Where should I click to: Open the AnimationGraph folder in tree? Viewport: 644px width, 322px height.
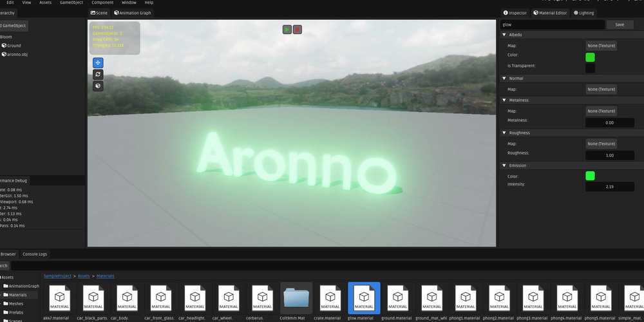point(21,287)
